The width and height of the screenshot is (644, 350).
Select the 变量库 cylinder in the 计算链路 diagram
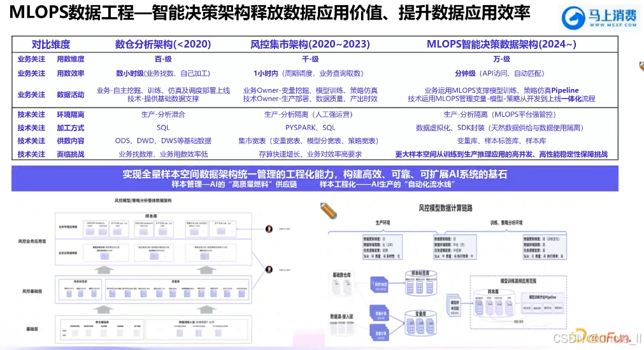click(x=420, y=323)
